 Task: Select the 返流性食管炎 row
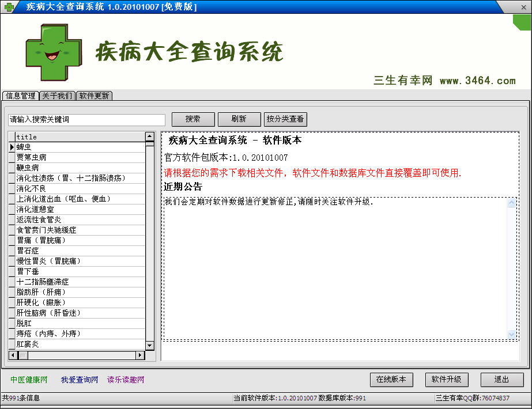pos(80,219)
